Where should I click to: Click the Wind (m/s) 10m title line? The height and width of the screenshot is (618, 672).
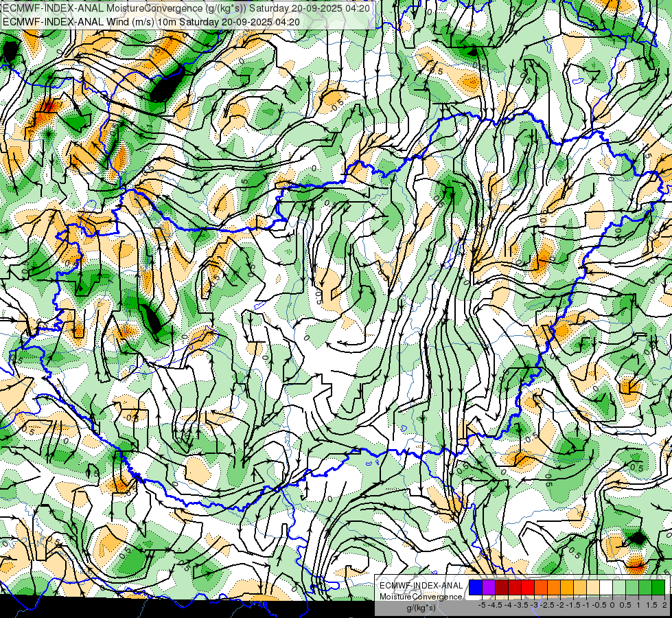coord(151,21)
